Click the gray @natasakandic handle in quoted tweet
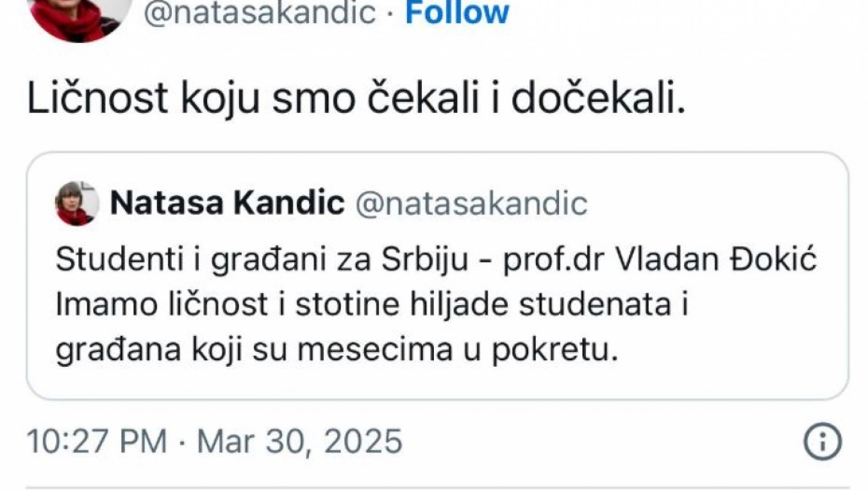Image resolution: width=868 pixels, height=490 pixels. pyautogui.click(x=472, y=203)
